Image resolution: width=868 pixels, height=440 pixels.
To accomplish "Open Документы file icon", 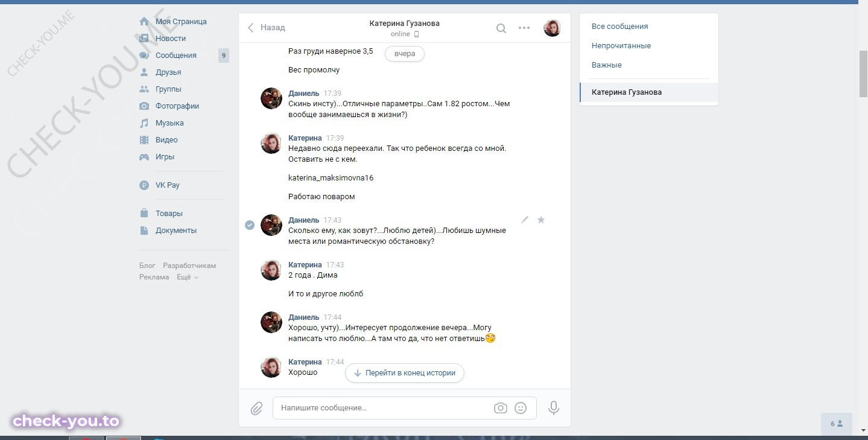I will (x=144, y=231).
